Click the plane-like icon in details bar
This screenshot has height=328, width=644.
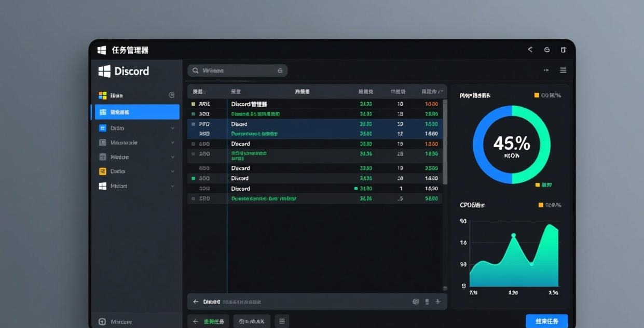438,302
